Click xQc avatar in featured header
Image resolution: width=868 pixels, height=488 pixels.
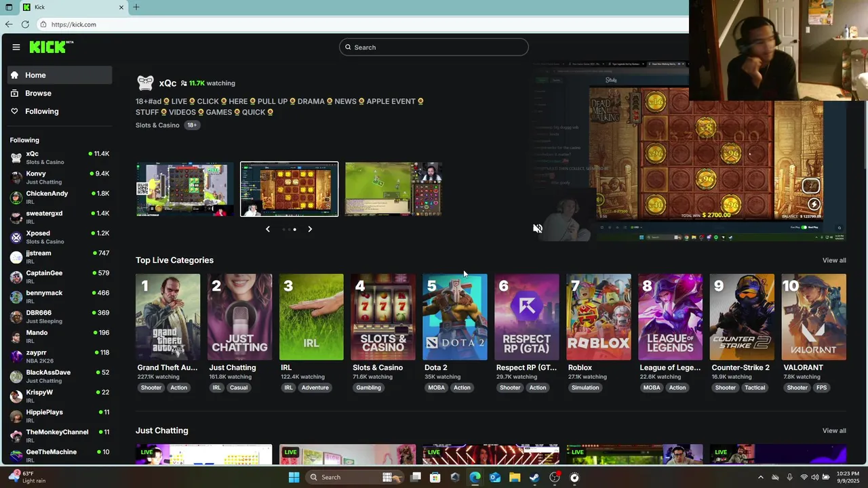[x=145, y=83]
